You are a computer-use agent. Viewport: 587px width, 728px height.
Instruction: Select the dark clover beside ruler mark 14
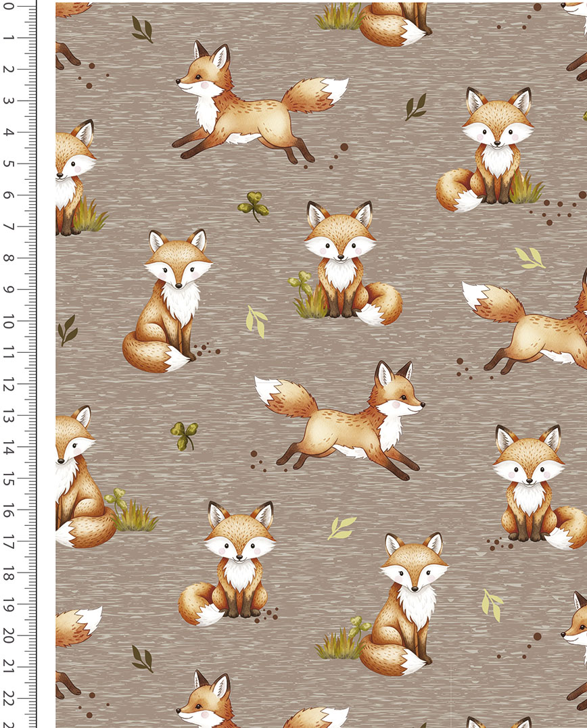[184, 435]
